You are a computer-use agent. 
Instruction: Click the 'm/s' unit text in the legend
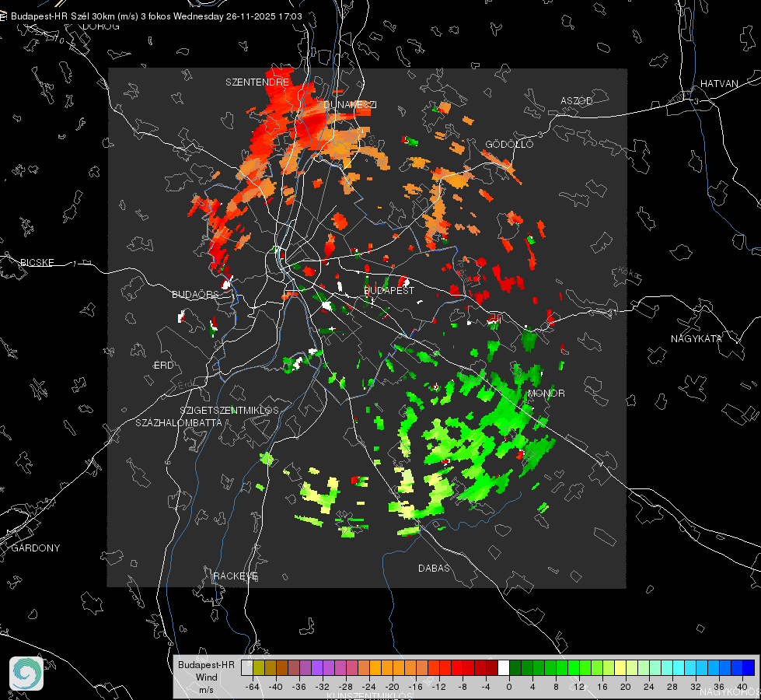click(206, 690)
